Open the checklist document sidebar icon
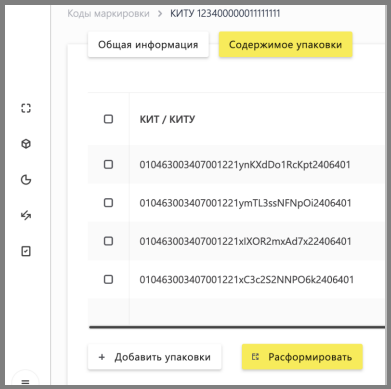Image resolution: width=391 pixels, height=389 pixels. click(26, 251)
